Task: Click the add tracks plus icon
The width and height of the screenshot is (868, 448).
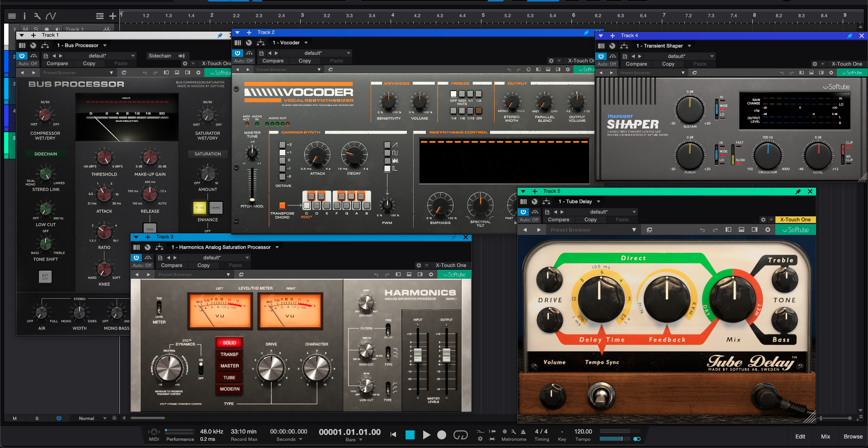Action: pos(113,16)
